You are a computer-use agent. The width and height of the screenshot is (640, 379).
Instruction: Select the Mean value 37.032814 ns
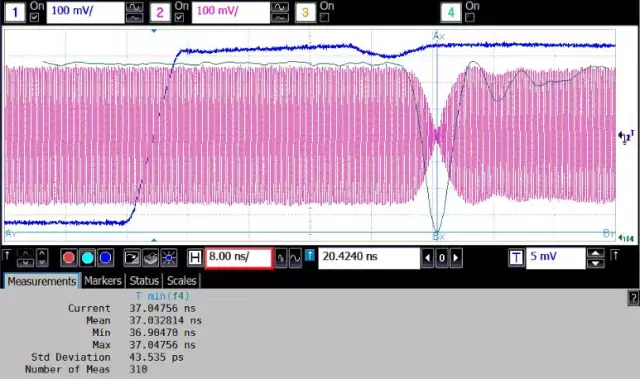point(165,321)
